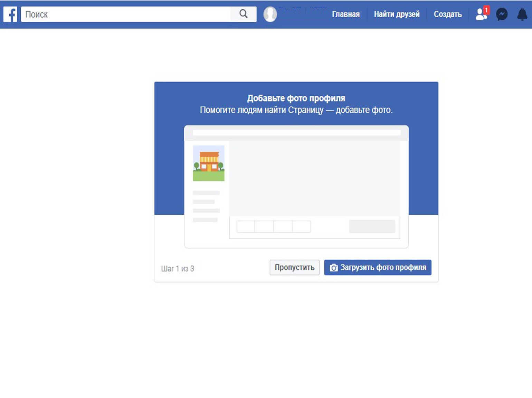Click the gray placeholder button in page mockup

(372, 226)
